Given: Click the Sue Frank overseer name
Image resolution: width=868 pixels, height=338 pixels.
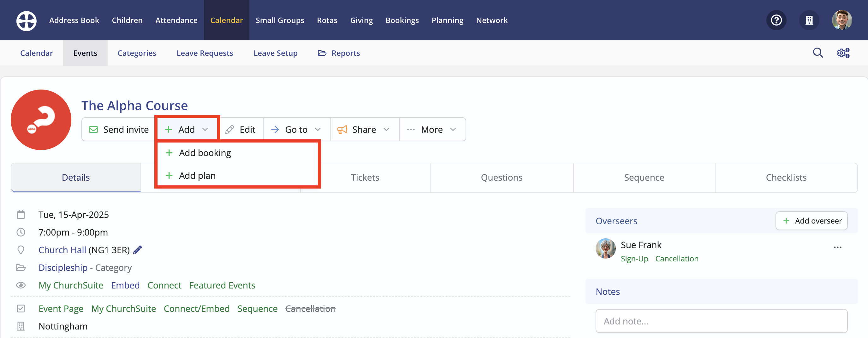Looking at the screenshot, I should click(x=641, y=245).
